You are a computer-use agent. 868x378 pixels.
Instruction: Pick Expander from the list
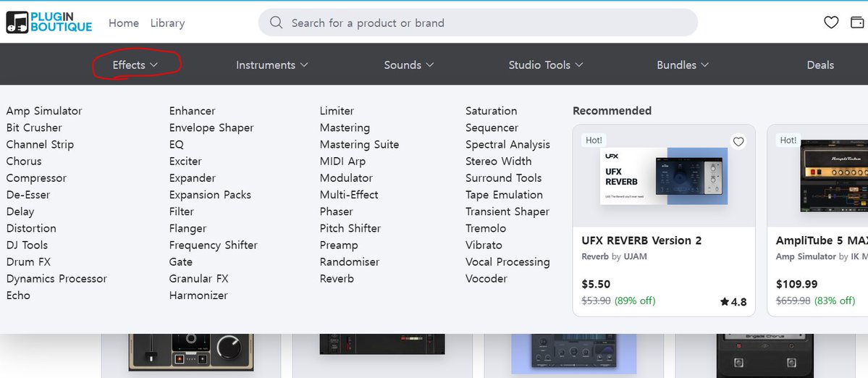[192, 177]
